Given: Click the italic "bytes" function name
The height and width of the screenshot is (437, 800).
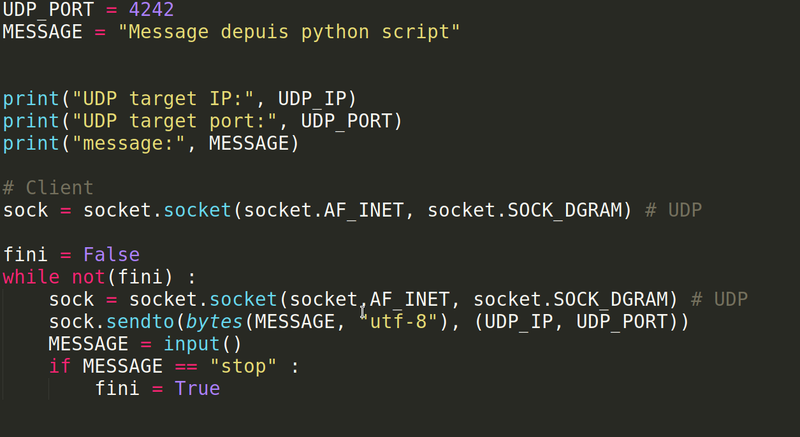Looking at the screenshot, I should [214, 322].
